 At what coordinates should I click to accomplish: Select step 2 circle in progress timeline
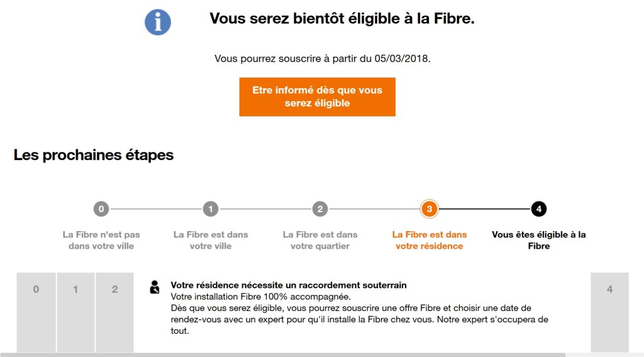[320, 209]
